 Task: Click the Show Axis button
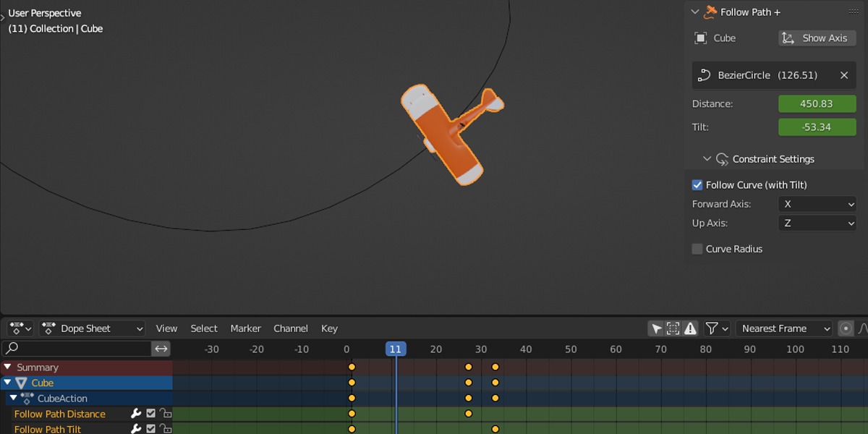pos(817,38)
